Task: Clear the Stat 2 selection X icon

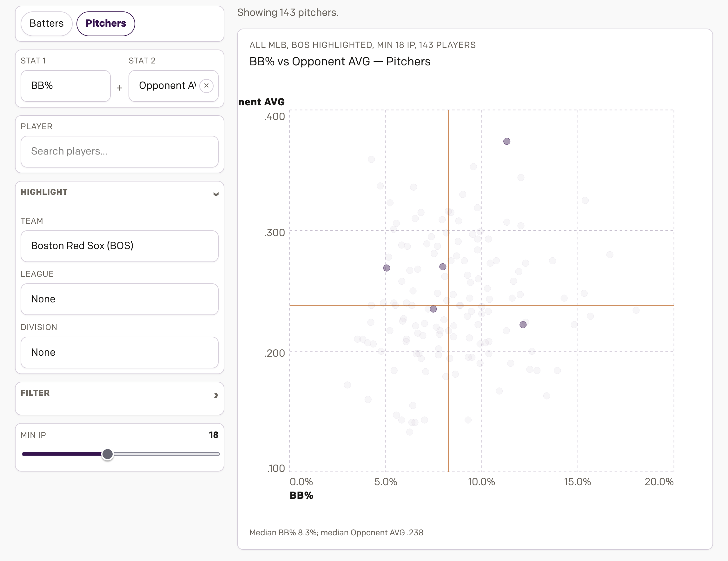Action: click(x=206, y=86)
